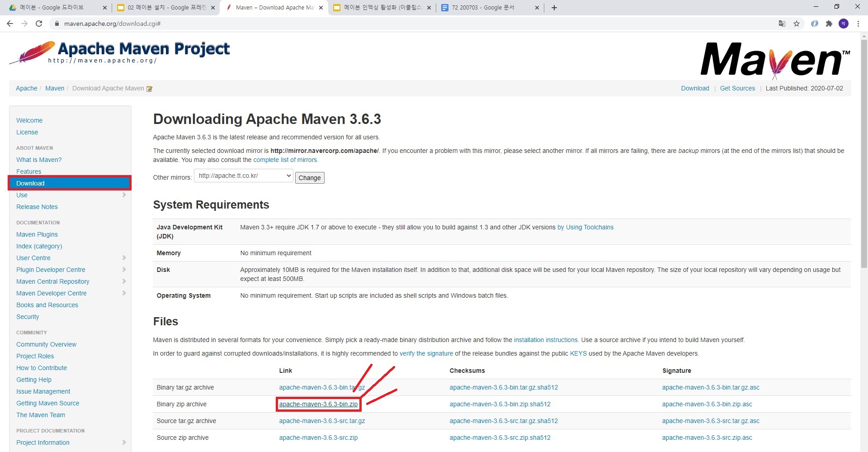
Task: Bookmark this page with the star icon
Action: (797, 24)
